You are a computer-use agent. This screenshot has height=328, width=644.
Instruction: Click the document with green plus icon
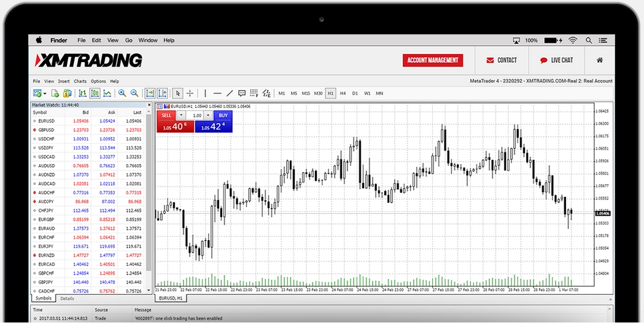(55, 93)
